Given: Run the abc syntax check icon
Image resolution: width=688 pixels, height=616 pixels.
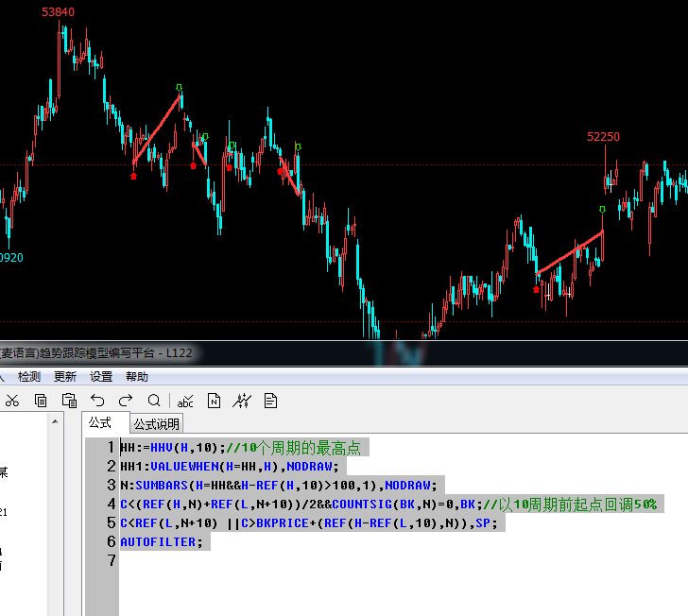Looking at the screenshot, I should [185, 401].
